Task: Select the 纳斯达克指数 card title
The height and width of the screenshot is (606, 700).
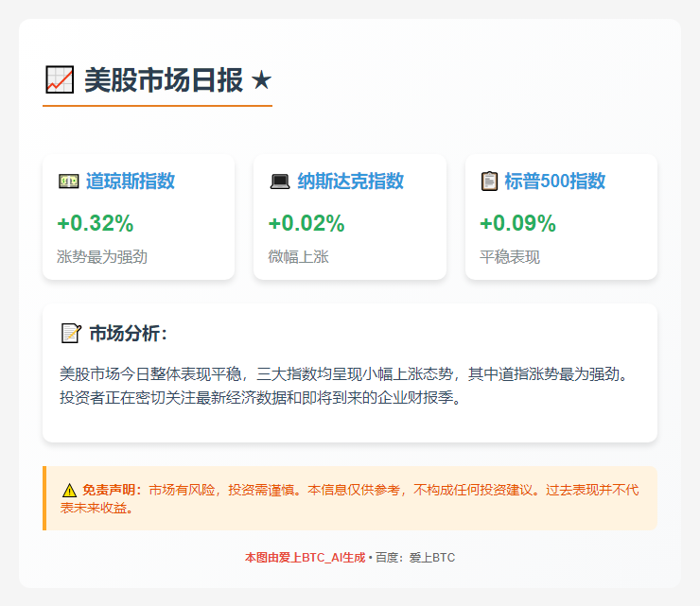Action: click(350, 182)
